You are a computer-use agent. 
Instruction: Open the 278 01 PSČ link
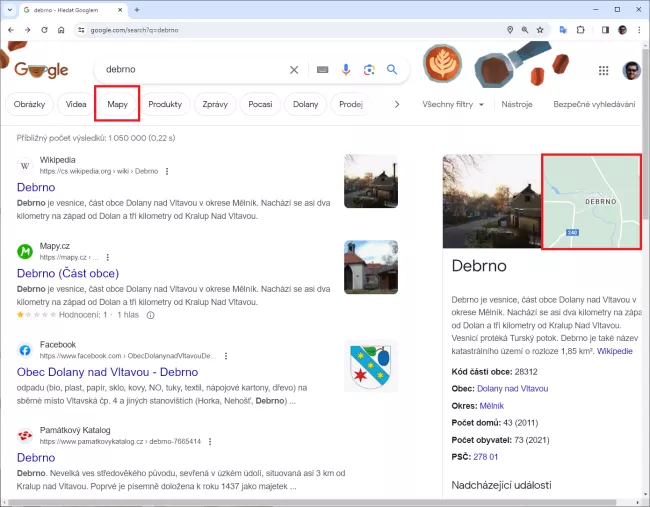point(485,457)
